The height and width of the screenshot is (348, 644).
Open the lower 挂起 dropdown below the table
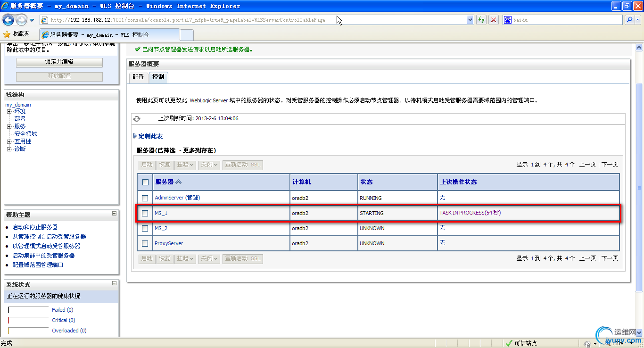click(x=185, y=259)
